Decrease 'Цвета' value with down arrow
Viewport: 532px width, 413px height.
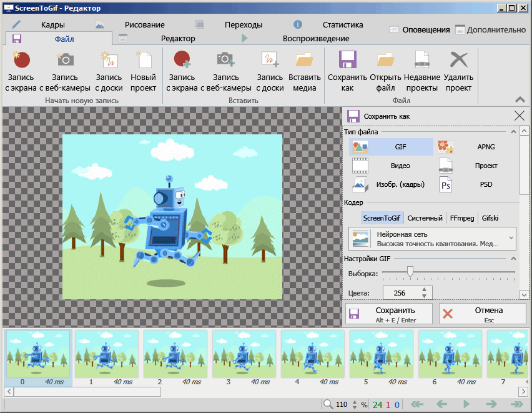pos(424,296)
